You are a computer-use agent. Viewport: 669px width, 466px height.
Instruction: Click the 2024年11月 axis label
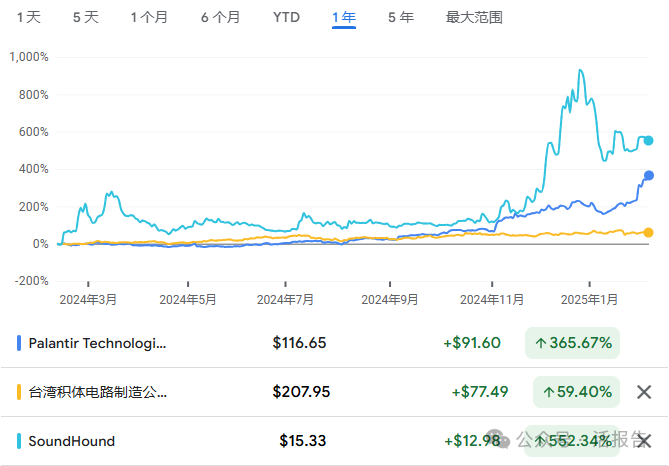(492, 300)
